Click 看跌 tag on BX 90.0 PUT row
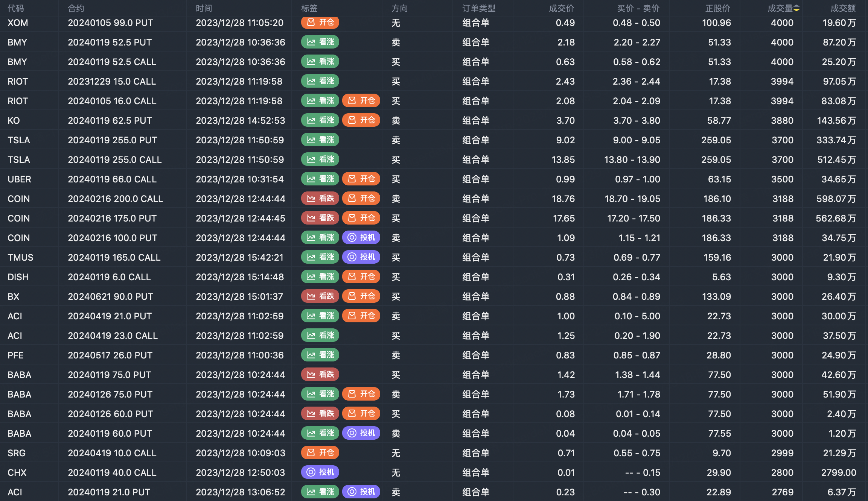The image size is (868, 501). coord(320,296)
